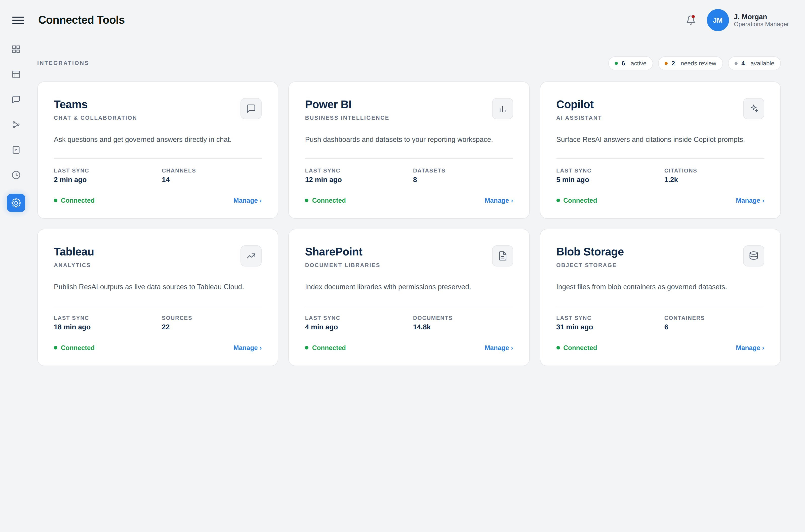The width and height of the screenshot is (805, 532).
Task: Open the hamburger menu
Action: [18, 20]
